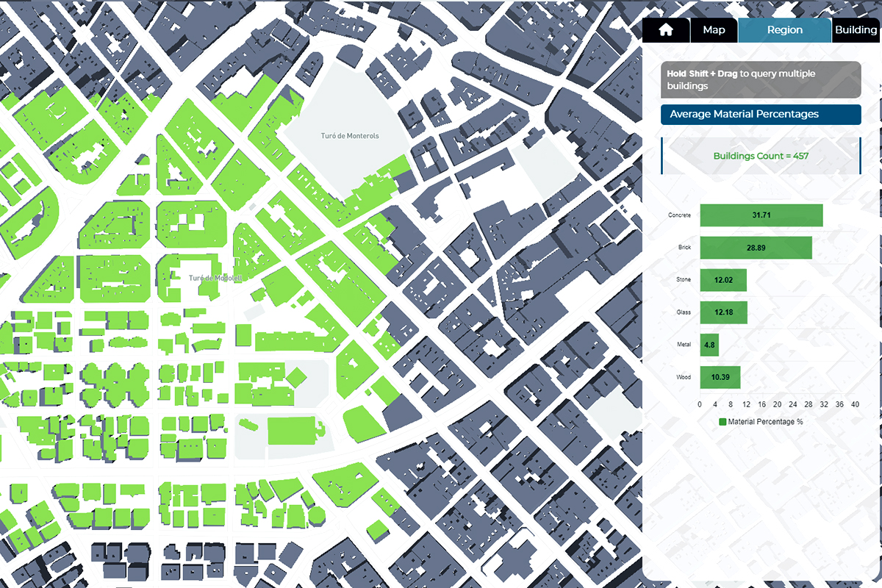Click the Hold Shift + Drag hint box
The height and width of the screenshot is (588, 882).
(761, 80)
